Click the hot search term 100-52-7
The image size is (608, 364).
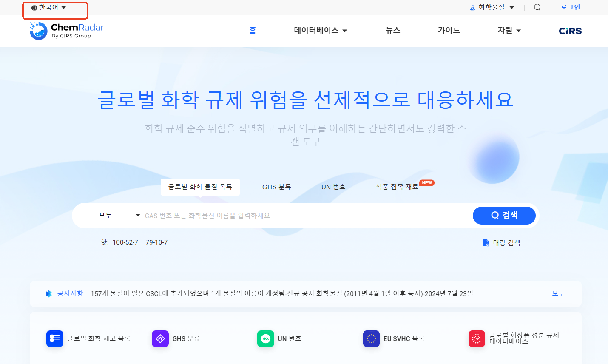coord(125,242)
